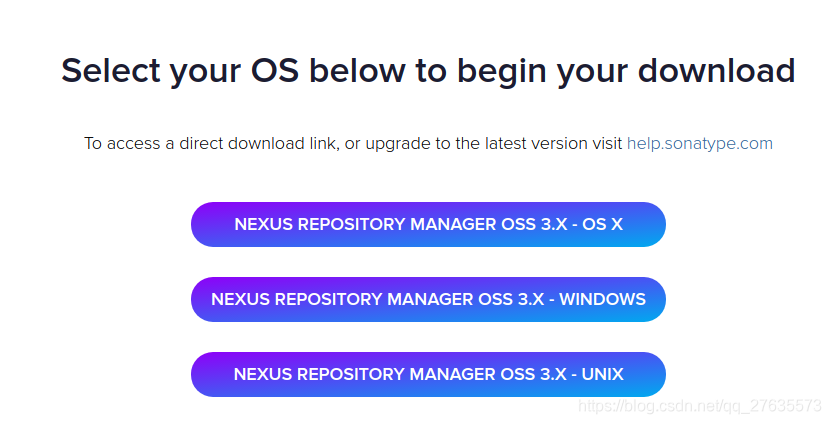Choose the OSS 3.X - WINDOWS option
The height and width of the screenshot is (424, 831).
[428, 299]
